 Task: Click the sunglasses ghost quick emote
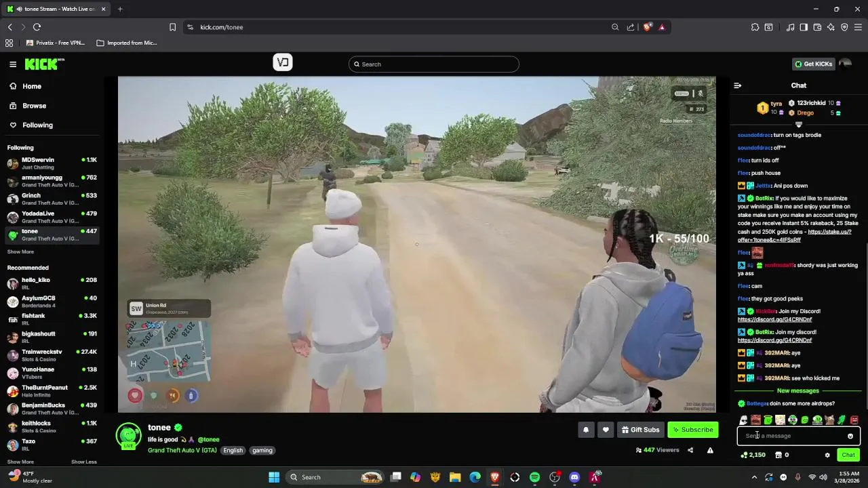coord(743,420)
